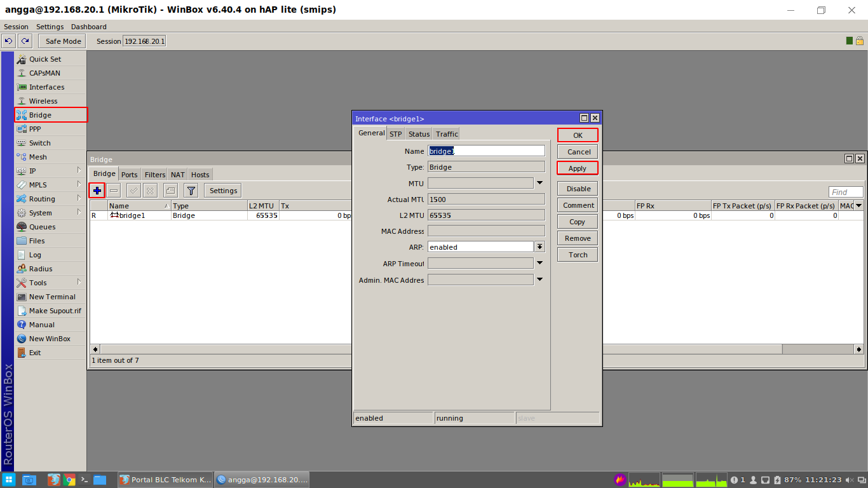
Task: Open Bridge in the left sidebar menu
Action: point(50,115)
